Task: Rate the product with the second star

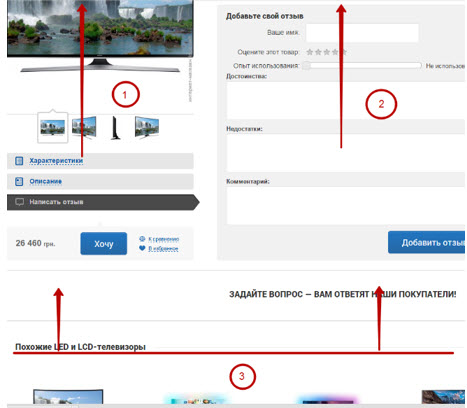Action: click(318, 52)
